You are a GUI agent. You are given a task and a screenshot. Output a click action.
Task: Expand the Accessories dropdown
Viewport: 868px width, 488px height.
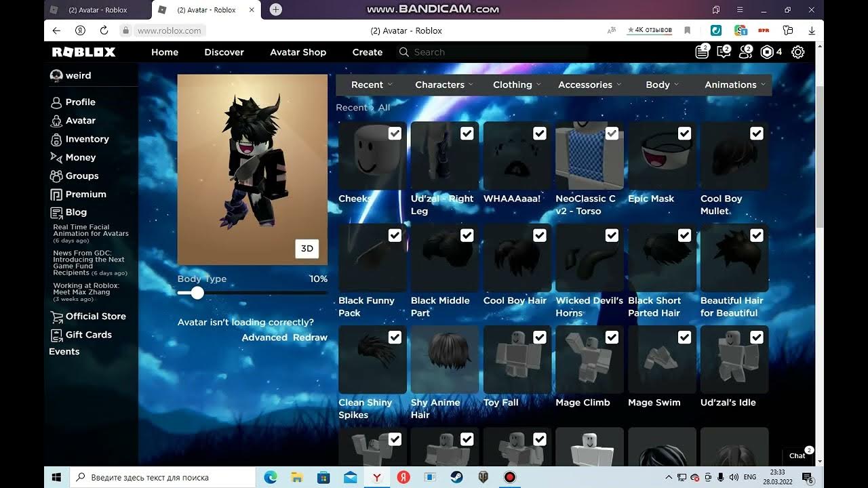589,85
